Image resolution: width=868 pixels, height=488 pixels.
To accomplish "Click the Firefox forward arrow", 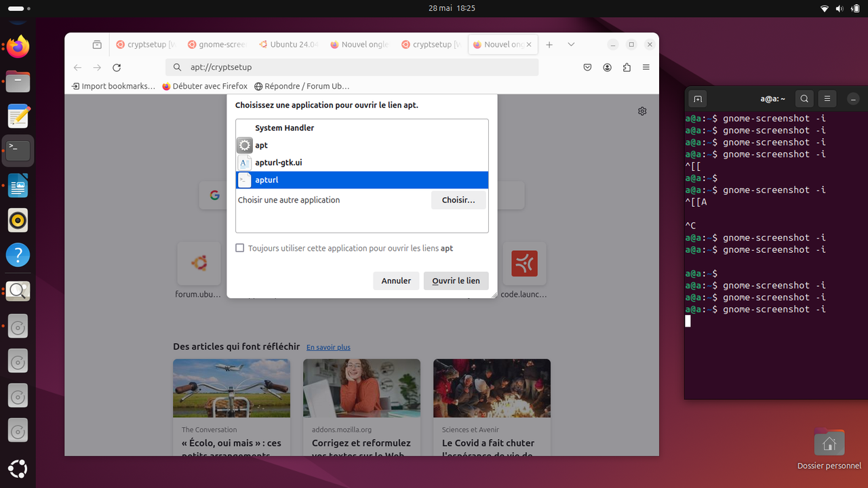I will (x=97, y=68).
